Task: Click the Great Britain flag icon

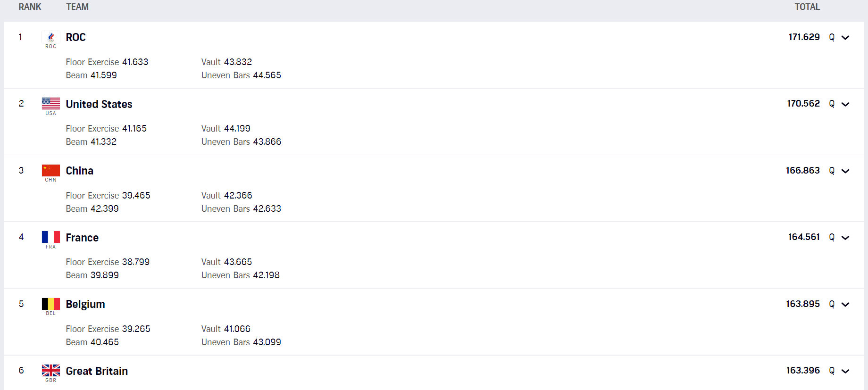Action: 51,370
